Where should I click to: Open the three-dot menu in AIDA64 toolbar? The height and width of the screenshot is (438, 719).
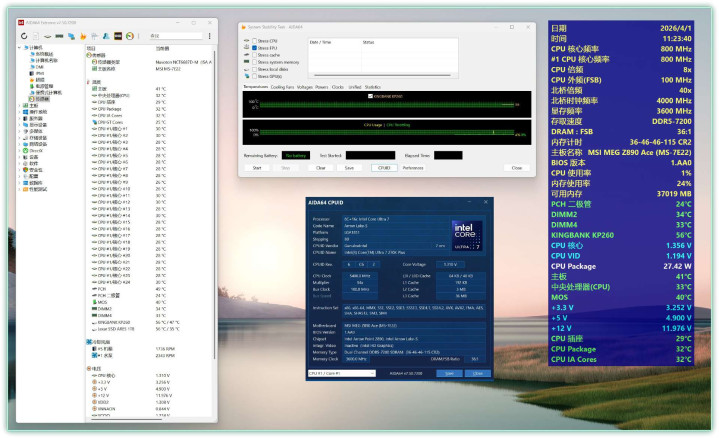coord(211,35)
